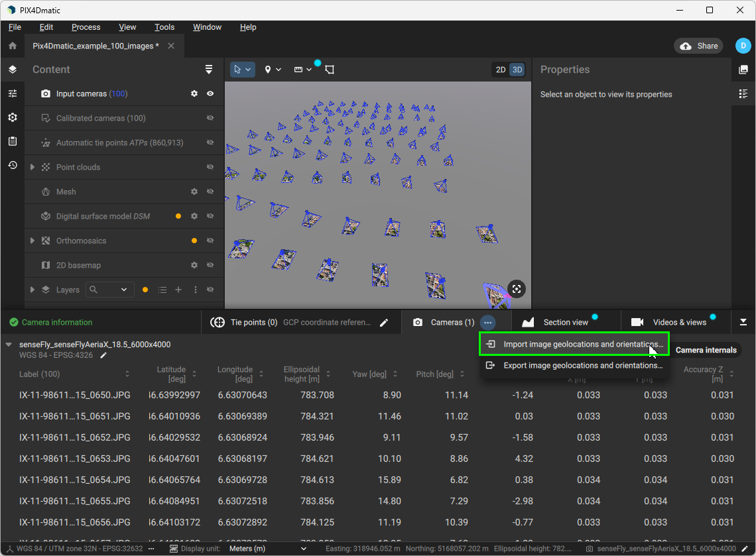Viewport: 756px width, 556px height.
Task: Activate the GCP marker pin tool
Action: (269, 69)
